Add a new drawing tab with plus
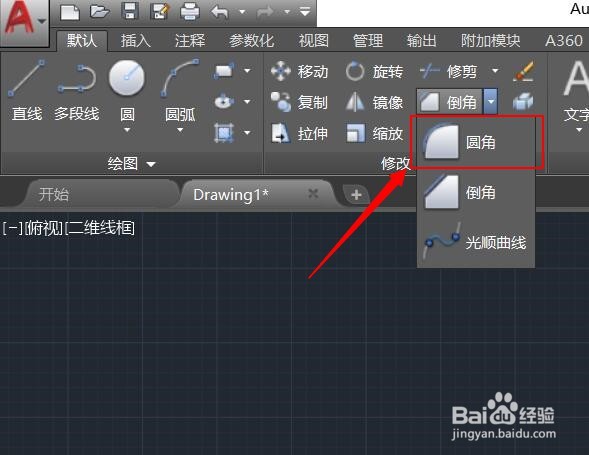Image resolution: width=589 pixels, height=455 pixels. tap(356, 195)
